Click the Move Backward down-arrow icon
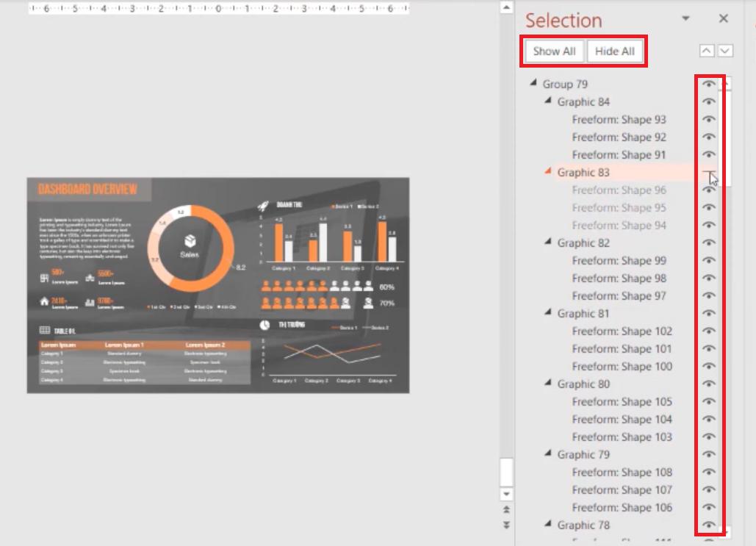 click(x=725, y=51)
